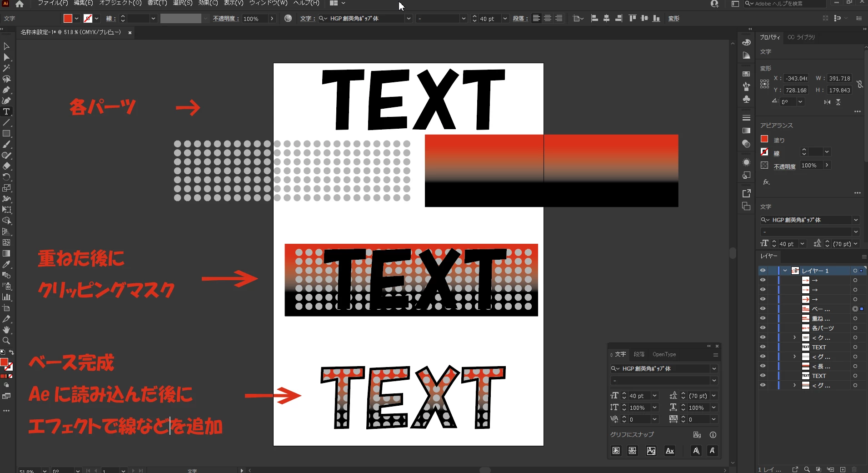This screenshot has height=473, width=868.
Task: Hide the 各パーツ layer item
Action: [x=763, y=328]
